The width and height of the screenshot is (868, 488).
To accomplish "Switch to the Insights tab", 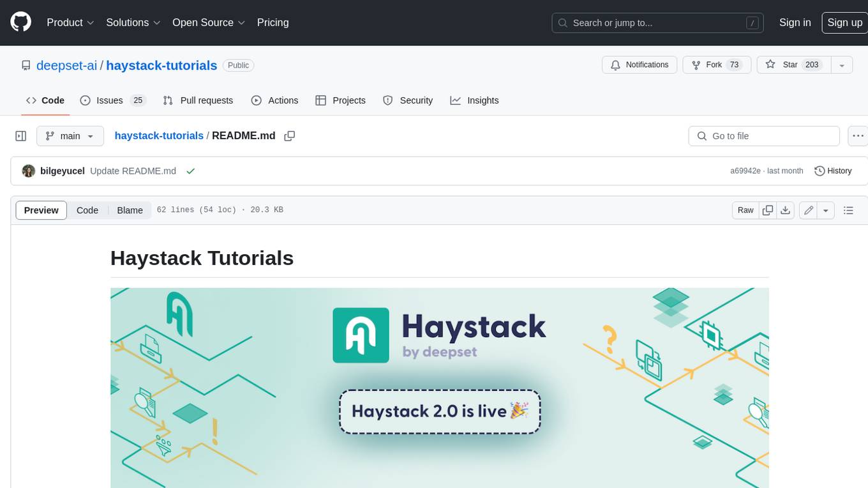I will 474,100.
